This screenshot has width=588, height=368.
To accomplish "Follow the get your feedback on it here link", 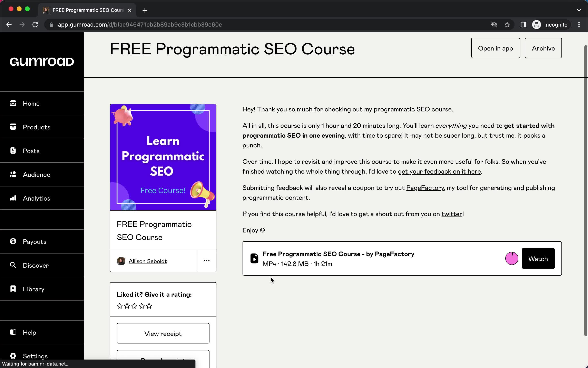I will pyautogui.click(x=439, y=172).
